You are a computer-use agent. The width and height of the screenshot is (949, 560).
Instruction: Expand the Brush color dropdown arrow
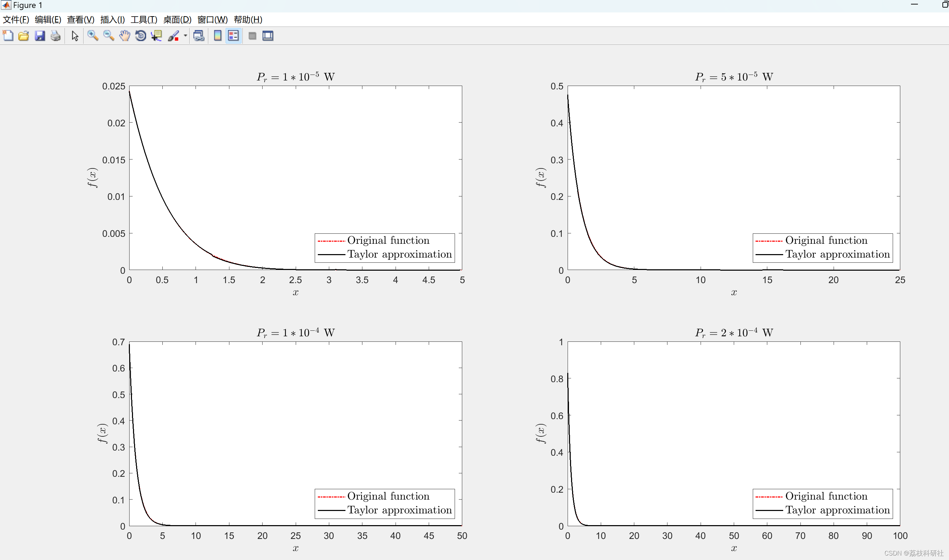click(186, 36)
